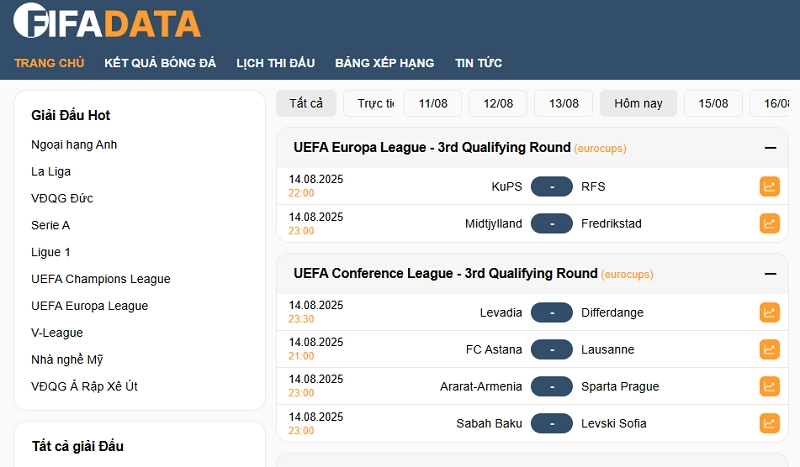The image size is (800, 467).
Task: Go to Bảng Xếp Hạng page
Action: coord(384,63)
